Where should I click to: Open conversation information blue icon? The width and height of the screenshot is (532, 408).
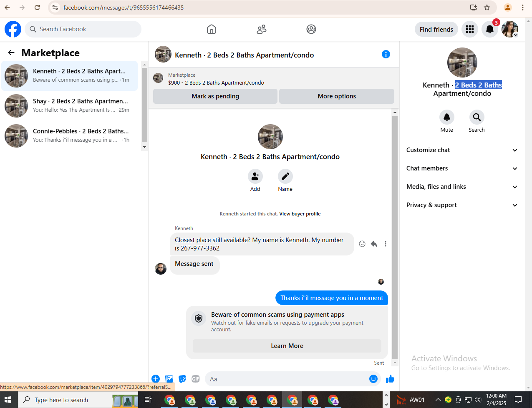[x=386, y=54]
